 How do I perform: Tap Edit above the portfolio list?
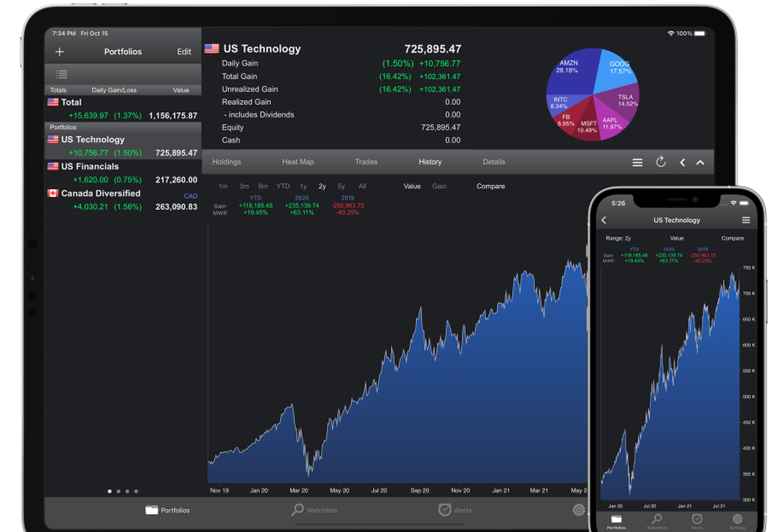pos(183,52)
